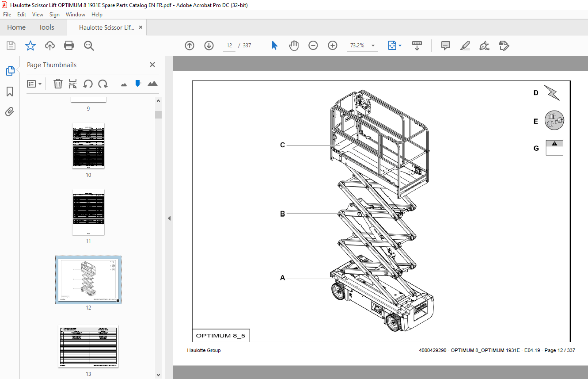The image size is (588, 379).
Task: Click the label C callout on diagram
Action: click(283, 145)
